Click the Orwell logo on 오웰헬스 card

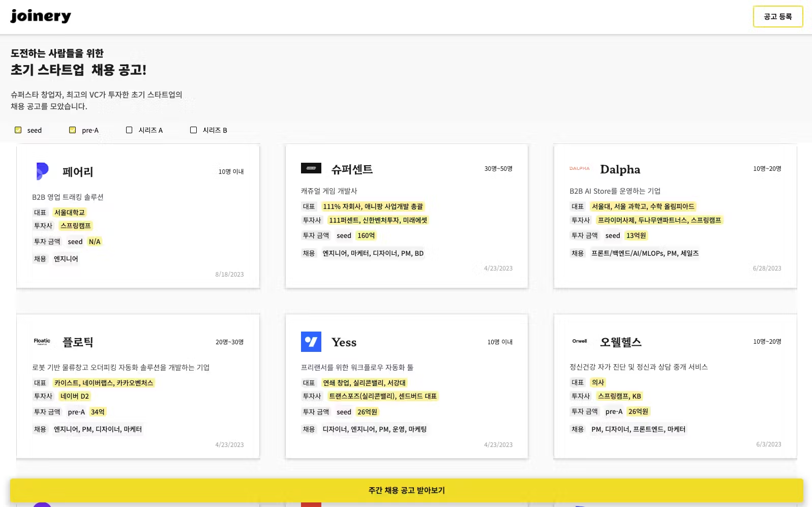tap(580, 341)
